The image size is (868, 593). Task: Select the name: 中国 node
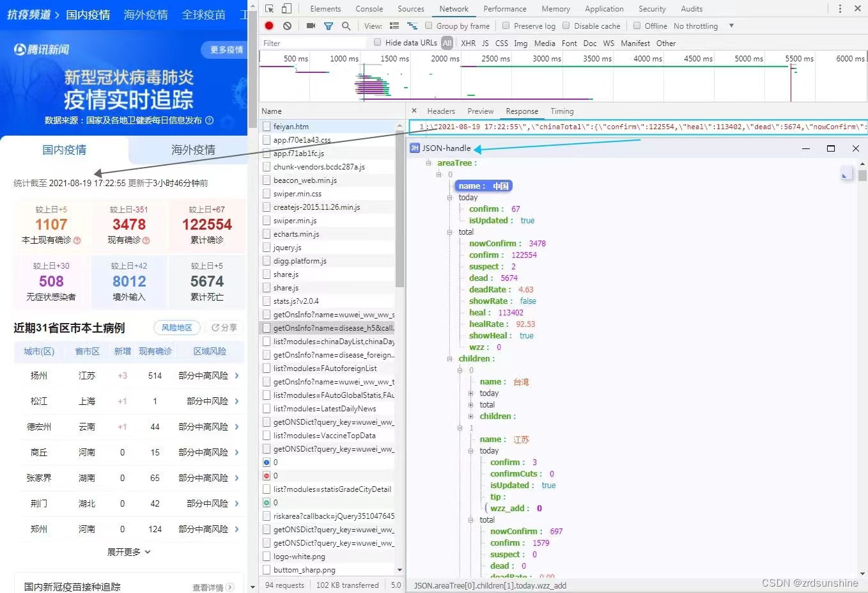[x=483, y=186]
